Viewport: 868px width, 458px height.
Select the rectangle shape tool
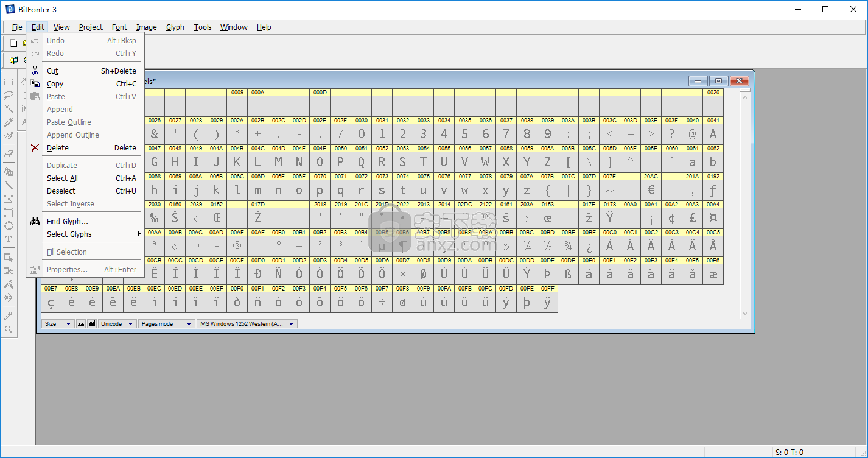click(x=9, y=213)
